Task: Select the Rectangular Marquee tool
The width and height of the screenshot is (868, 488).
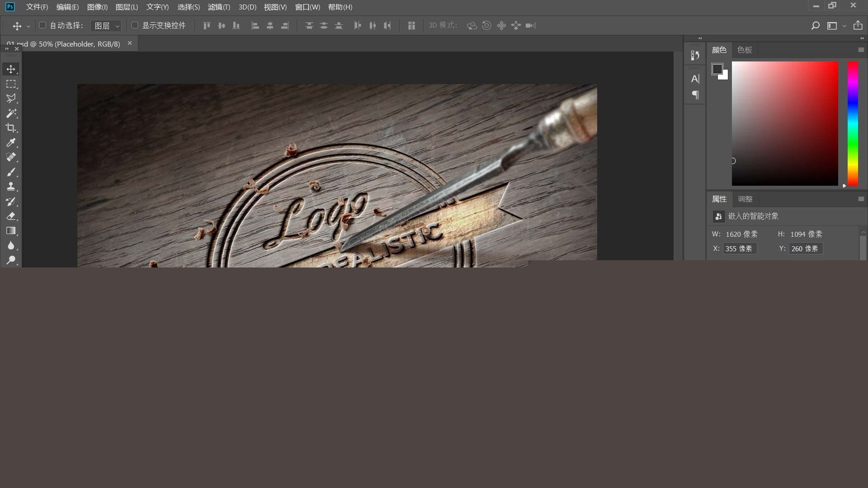Action: coord(11,84)
